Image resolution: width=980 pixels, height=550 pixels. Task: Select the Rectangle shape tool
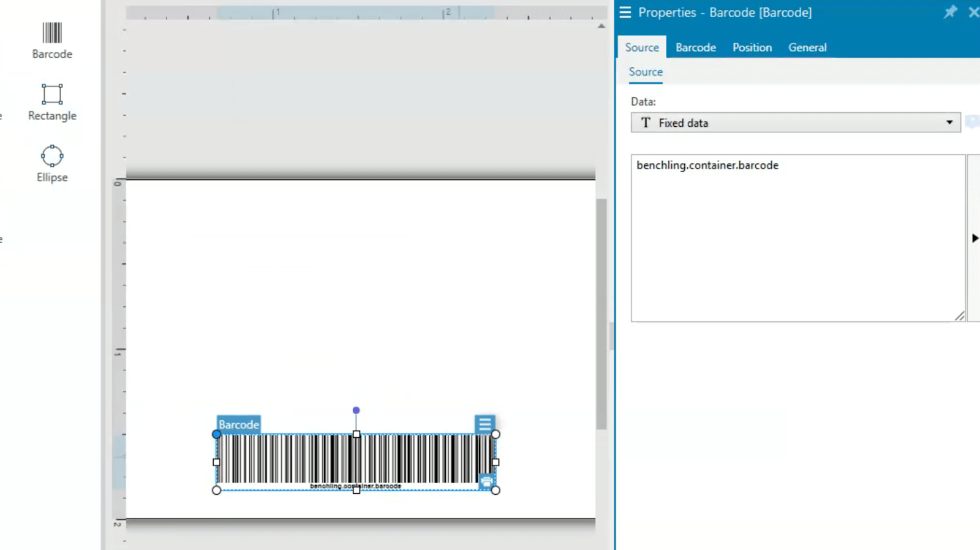pos(52,102)
